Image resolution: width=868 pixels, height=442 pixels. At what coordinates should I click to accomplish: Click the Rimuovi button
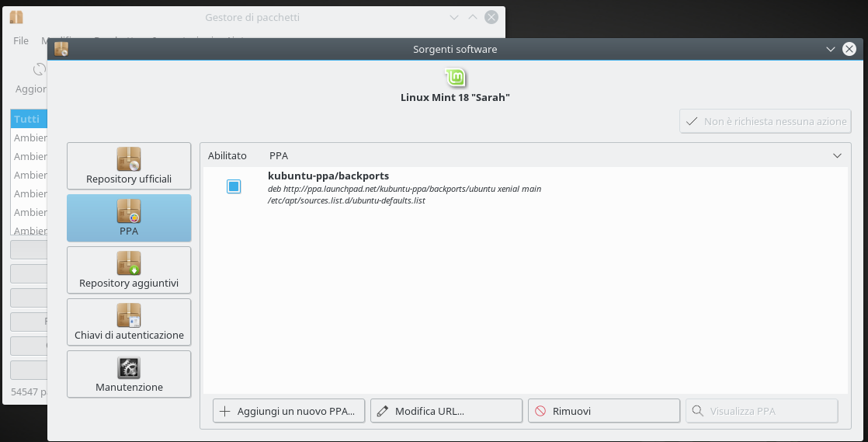click(604, 411)
